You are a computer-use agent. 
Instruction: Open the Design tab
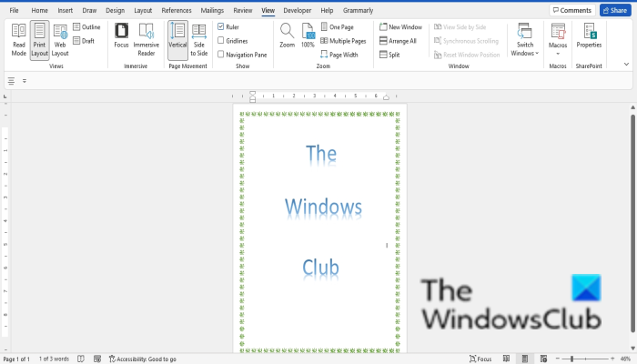coord(115,10)
